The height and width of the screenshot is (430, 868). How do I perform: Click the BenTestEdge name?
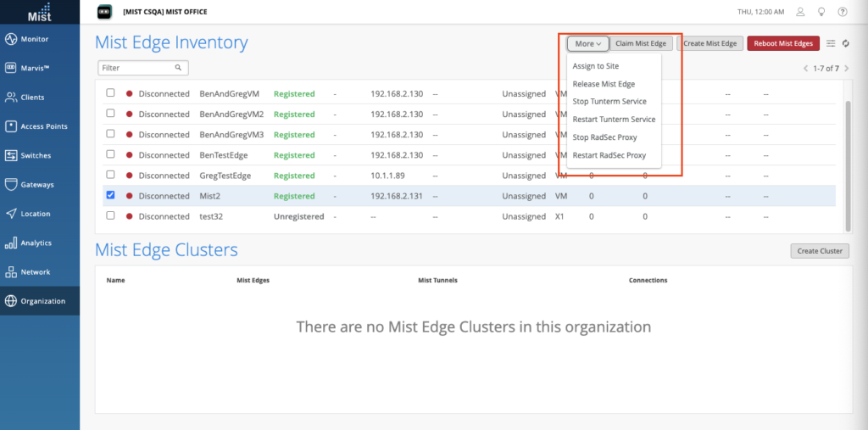pyautogui.click(x=224, y=154)
